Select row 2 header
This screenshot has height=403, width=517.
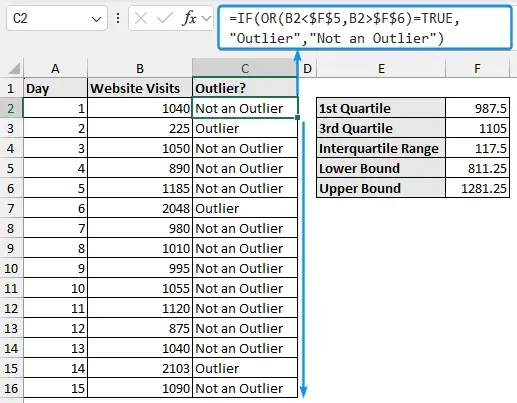(x=11, y=108)
